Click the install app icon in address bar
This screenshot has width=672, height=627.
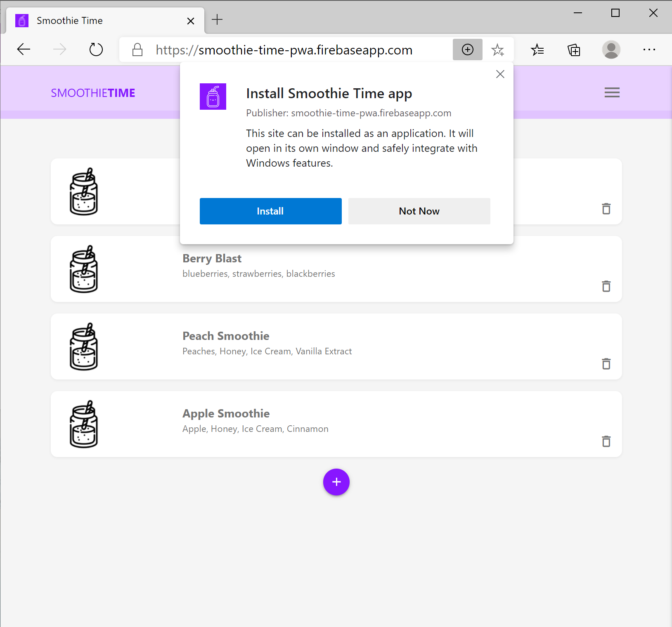click(467, 50)
